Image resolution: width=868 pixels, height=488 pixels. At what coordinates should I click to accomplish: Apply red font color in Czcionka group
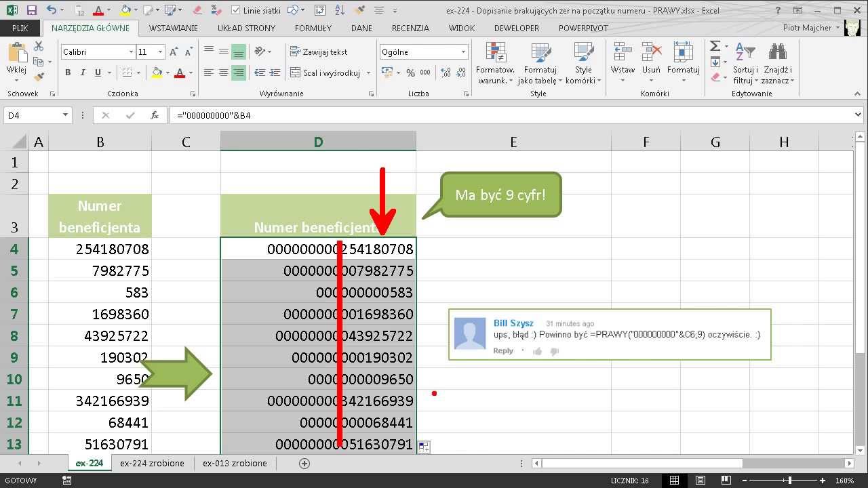180,73
